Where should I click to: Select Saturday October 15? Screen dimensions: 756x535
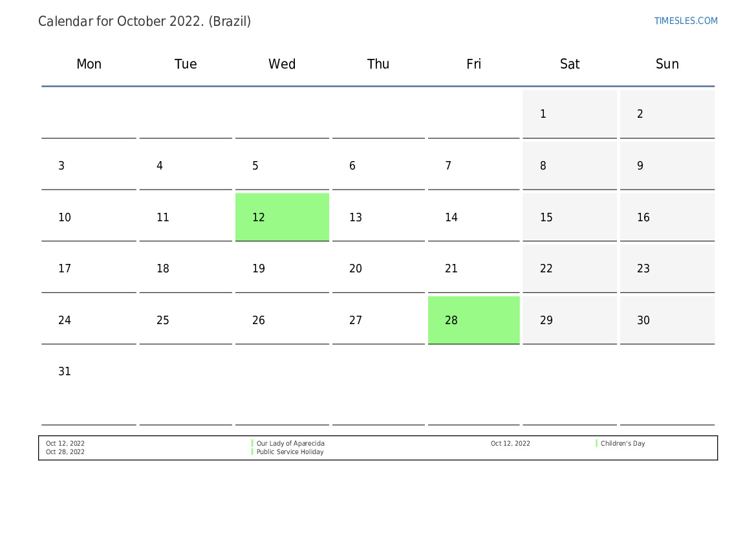click(569, 217)
